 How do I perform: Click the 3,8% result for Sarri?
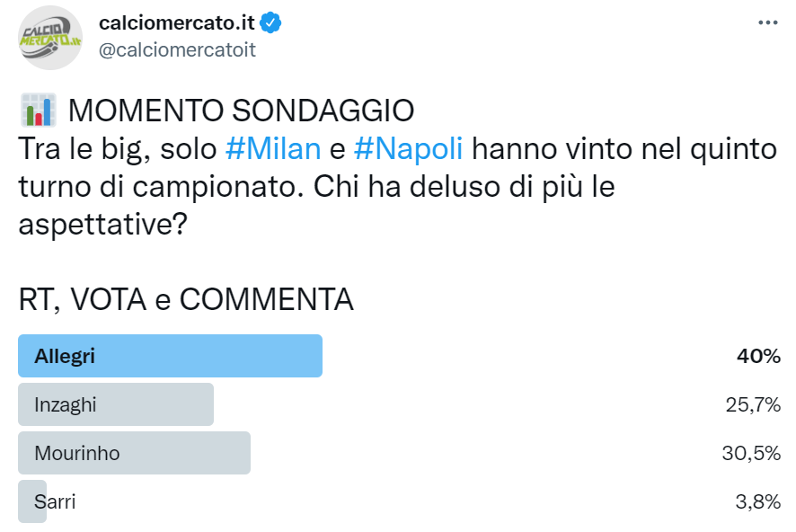coord(757,501)
